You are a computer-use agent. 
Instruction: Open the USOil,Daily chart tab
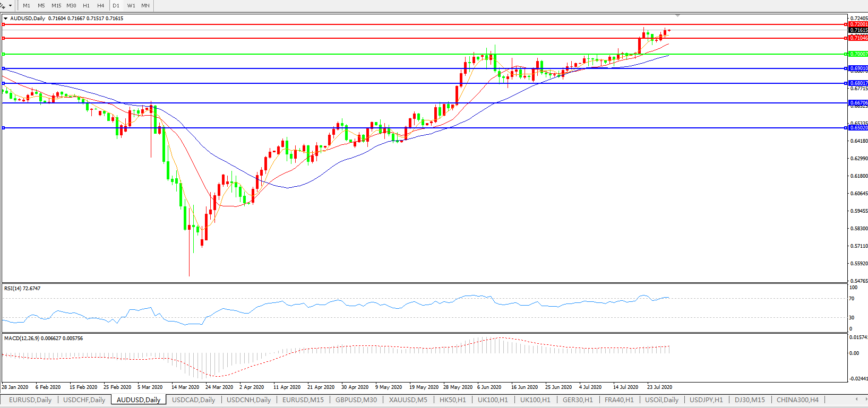click(x=661, y=400)
